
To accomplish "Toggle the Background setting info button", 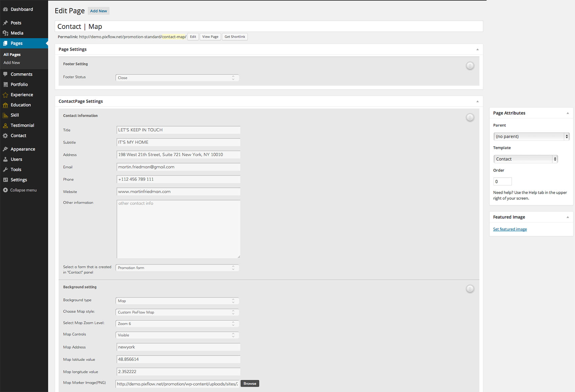I will click(x=470, y=289).
